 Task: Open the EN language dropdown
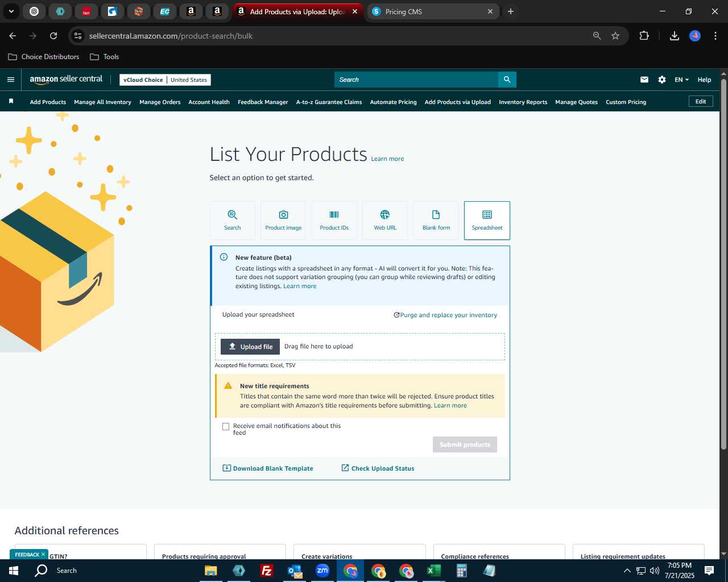coord(681,80)
